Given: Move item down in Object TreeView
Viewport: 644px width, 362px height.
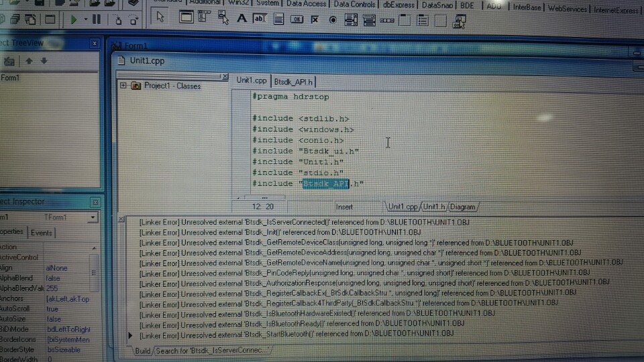Looking at the screenshot, I should [x=44, y=61].
